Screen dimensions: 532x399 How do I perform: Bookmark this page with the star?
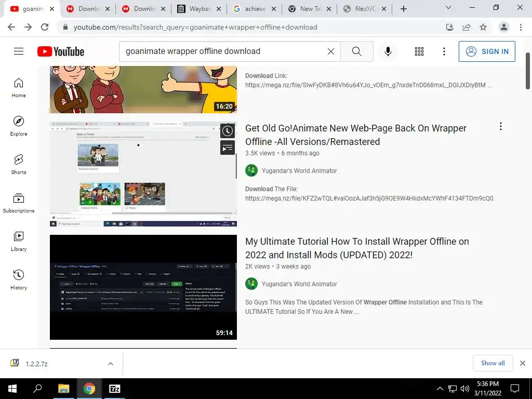point(483,27)
